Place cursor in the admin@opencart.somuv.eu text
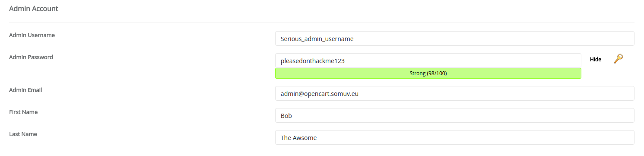 click(x=320, y=94)
